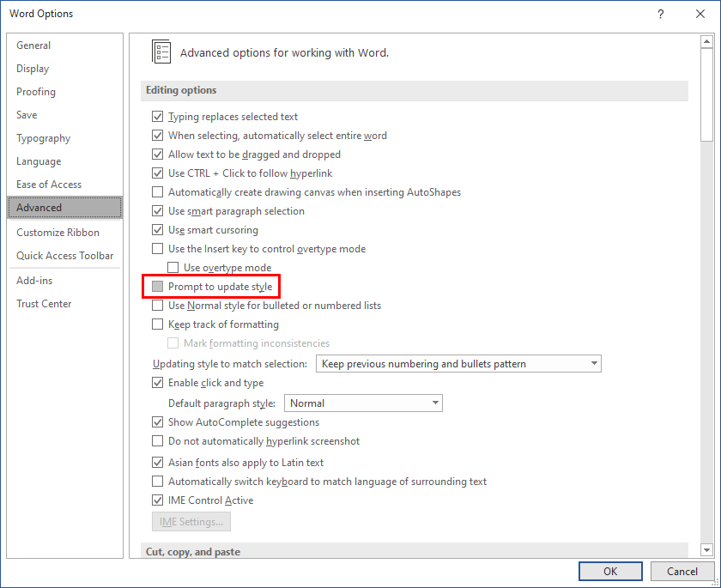
Task: Enable Insert key controls overtype mode
Action: (x=157, y=248)
